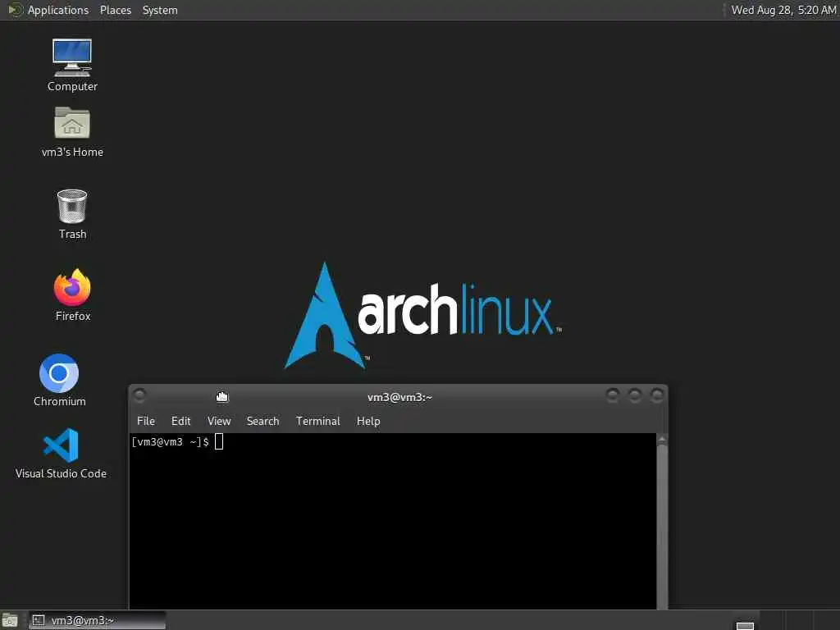The height and width of the screenshot is (630, 840).
Task: Open the terminal Search menu
Action: pos(262,421)
